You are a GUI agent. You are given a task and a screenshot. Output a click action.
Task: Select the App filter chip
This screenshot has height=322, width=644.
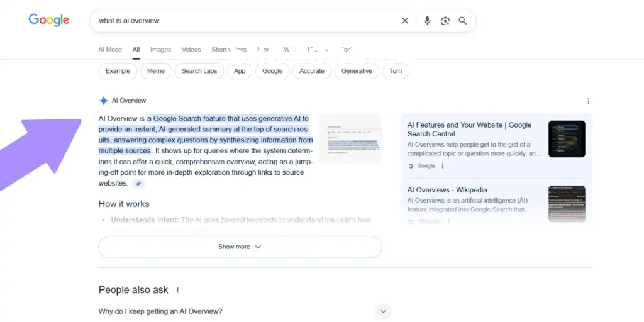point(240,71)
